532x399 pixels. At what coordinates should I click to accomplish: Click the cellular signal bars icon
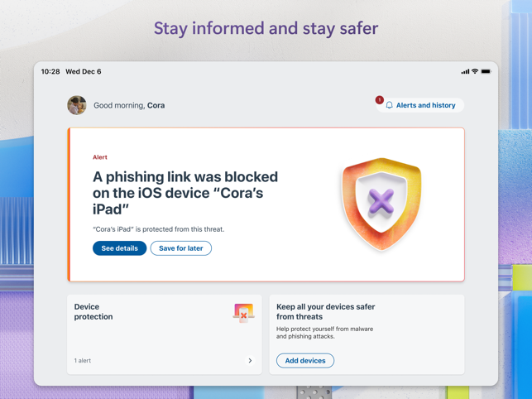pyautogui.click(x=465, y=71)
